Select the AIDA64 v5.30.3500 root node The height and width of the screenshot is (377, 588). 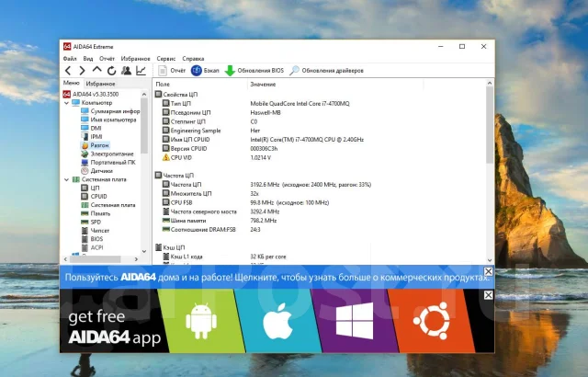point(91,94)
